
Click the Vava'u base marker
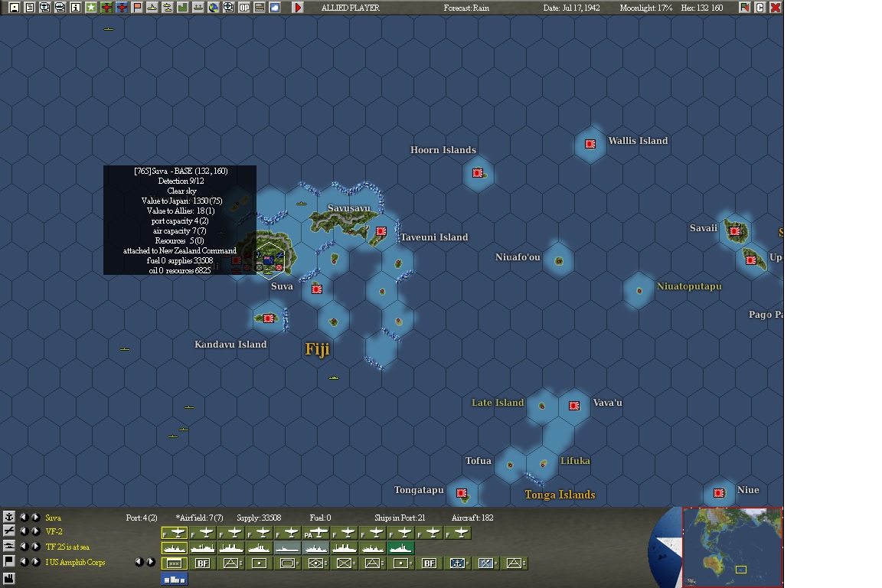coord(574,406)
